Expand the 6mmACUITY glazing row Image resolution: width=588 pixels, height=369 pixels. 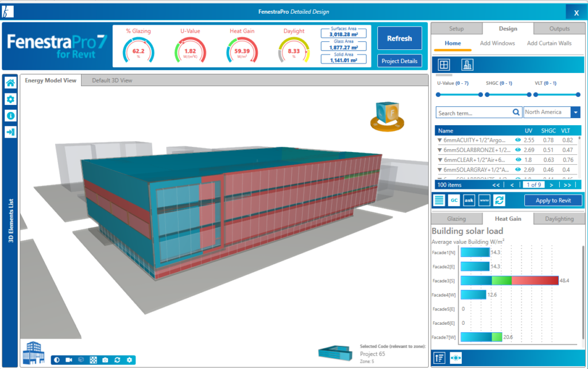click(x=439, y=140)
